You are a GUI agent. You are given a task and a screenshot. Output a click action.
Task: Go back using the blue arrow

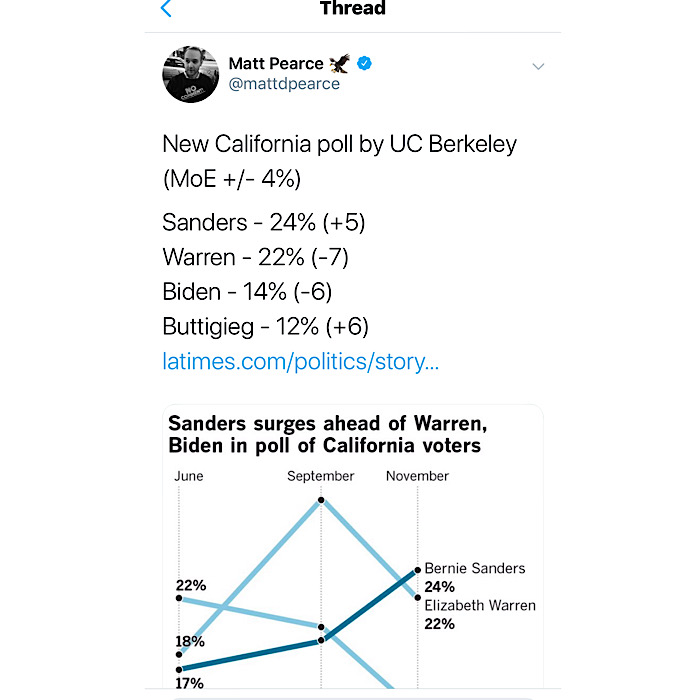point(166,8)
